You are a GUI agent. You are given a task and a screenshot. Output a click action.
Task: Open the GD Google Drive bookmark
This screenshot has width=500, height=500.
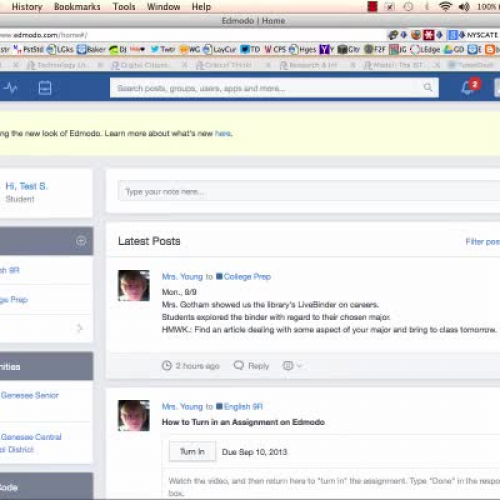click(x=454, y=49)
